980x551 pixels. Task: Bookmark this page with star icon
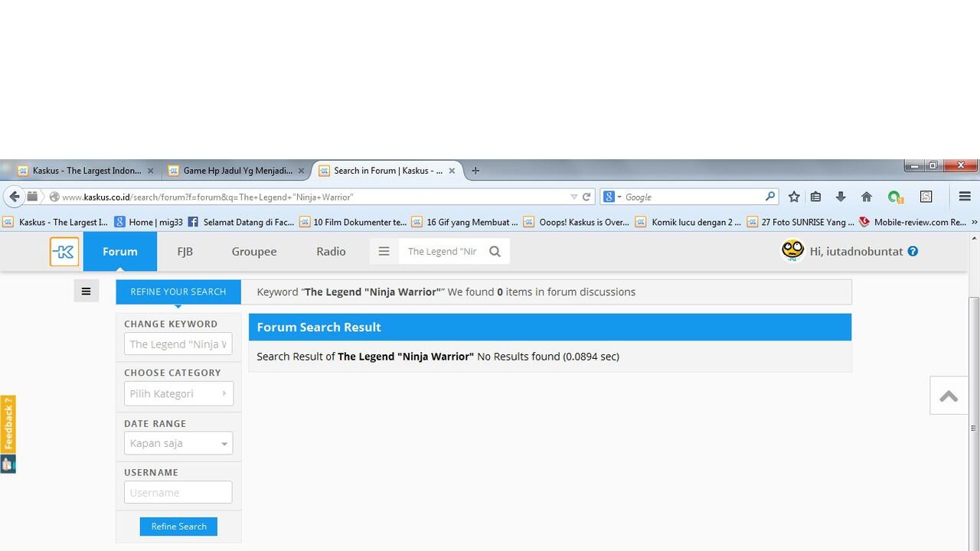coord(794,197)
